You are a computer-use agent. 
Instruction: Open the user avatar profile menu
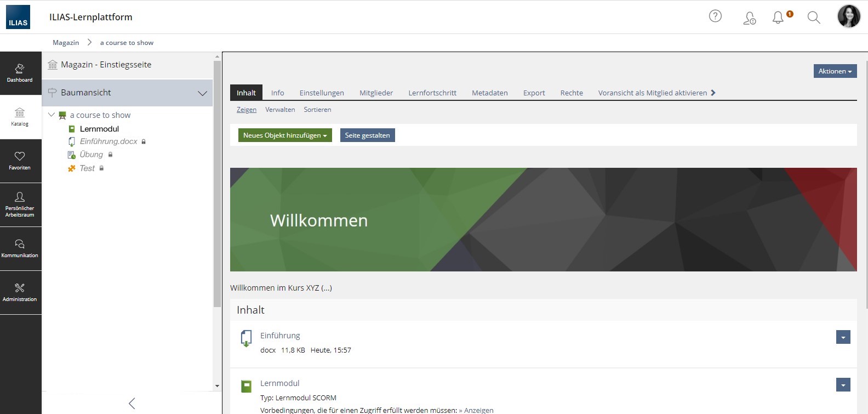click(x=849, y=16)
